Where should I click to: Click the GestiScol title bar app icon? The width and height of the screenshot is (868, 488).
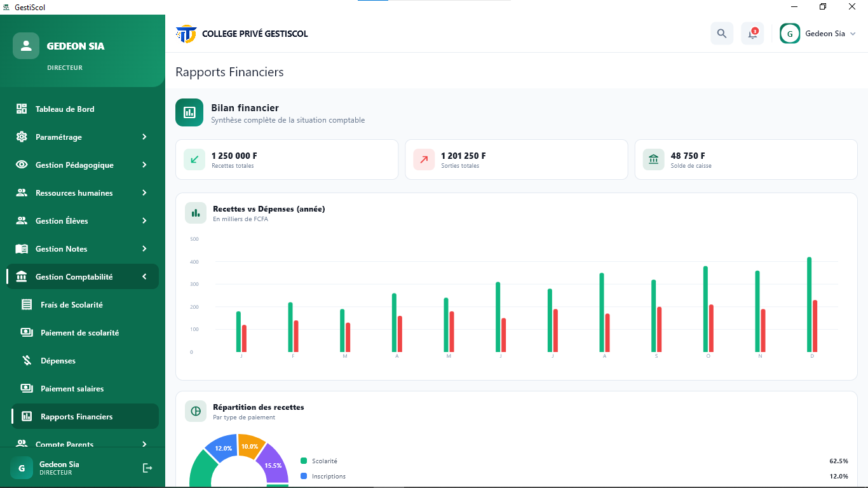[6, 7]
